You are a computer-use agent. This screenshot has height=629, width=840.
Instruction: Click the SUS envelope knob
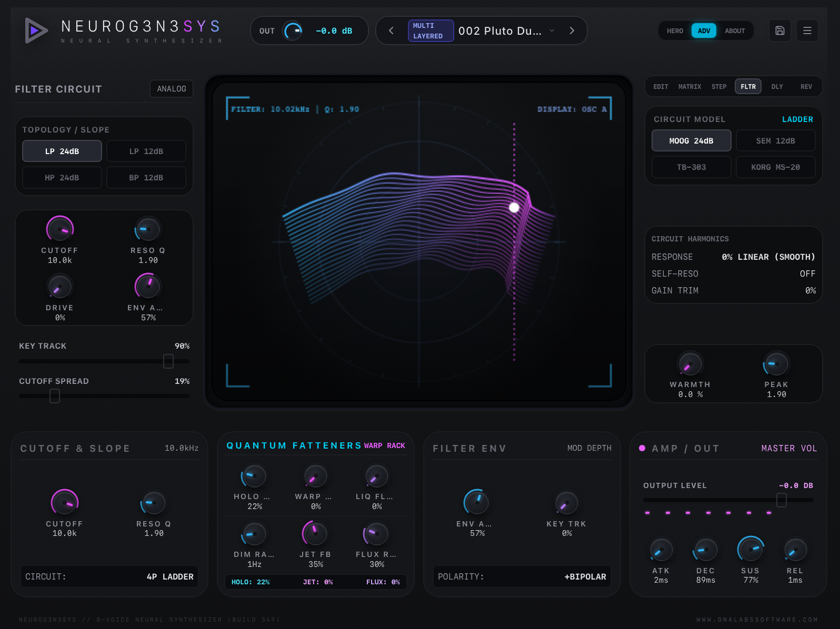[751, 550]
